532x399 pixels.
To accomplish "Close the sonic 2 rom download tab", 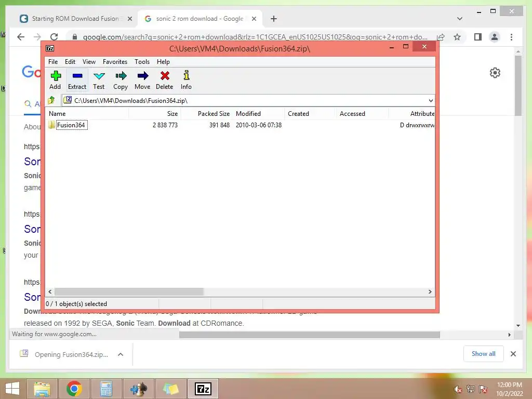I will click(254, 19).
